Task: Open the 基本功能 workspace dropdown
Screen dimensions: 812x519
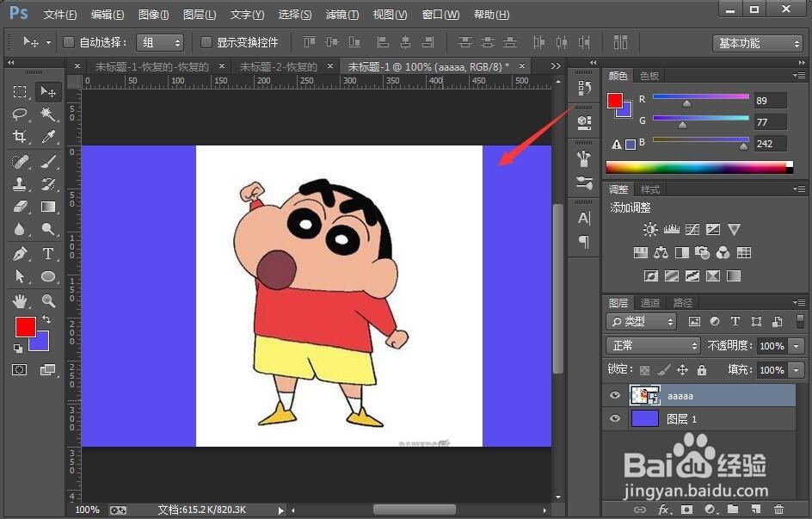Action: pos(757,43)
